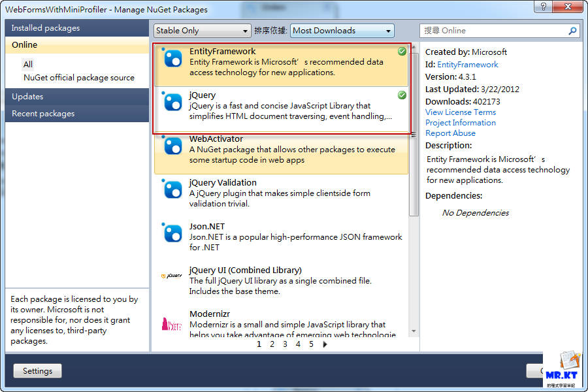Select page 1 of results

pos(259,344)
